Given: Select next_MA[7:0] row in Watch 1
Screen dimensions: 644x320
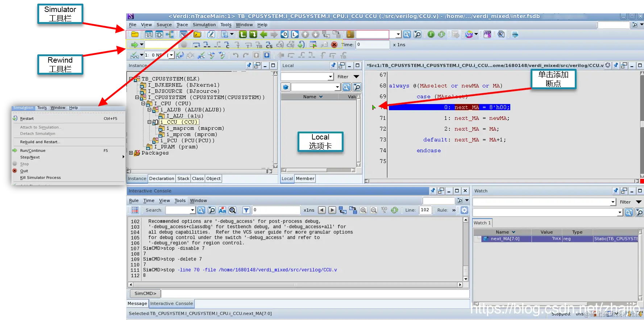Looking at the screenshot, I should click(556, 239).
